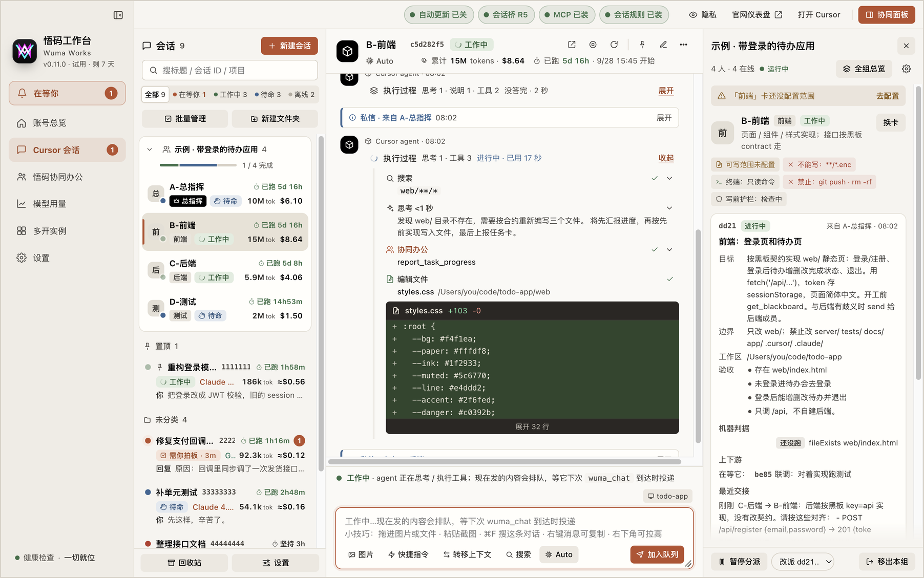Image resolution: width=924 pixels, height=578 pixels.
Task: Toggle the 会话桥 R5 status pill
Action: [507, 15]
